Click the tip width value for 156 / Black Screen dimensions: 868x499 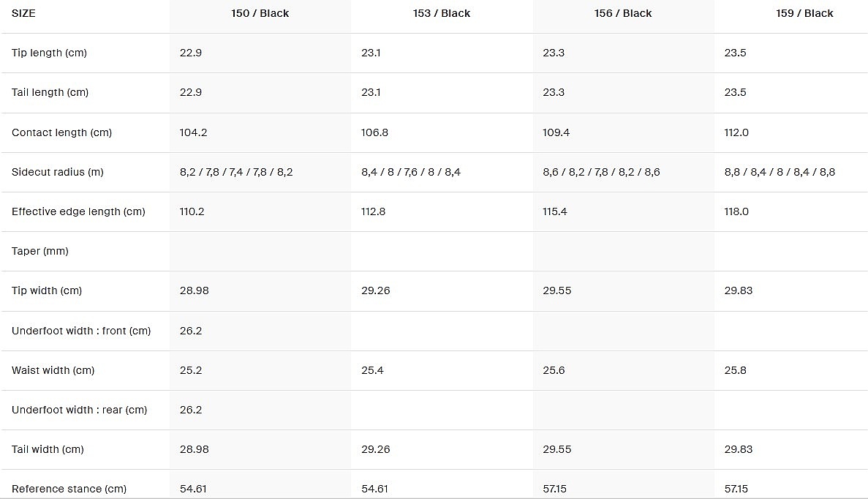[556, 290]
